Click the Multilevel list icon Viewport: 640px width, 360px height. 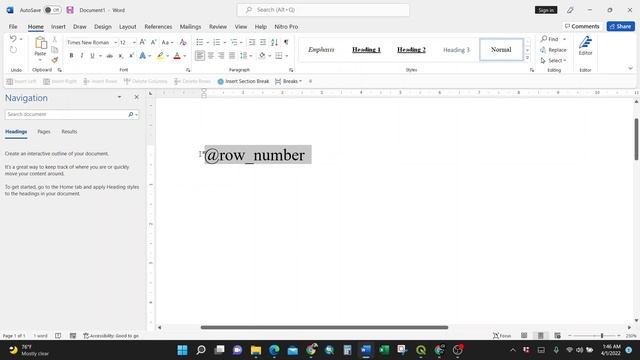click(x=234, y=42)
